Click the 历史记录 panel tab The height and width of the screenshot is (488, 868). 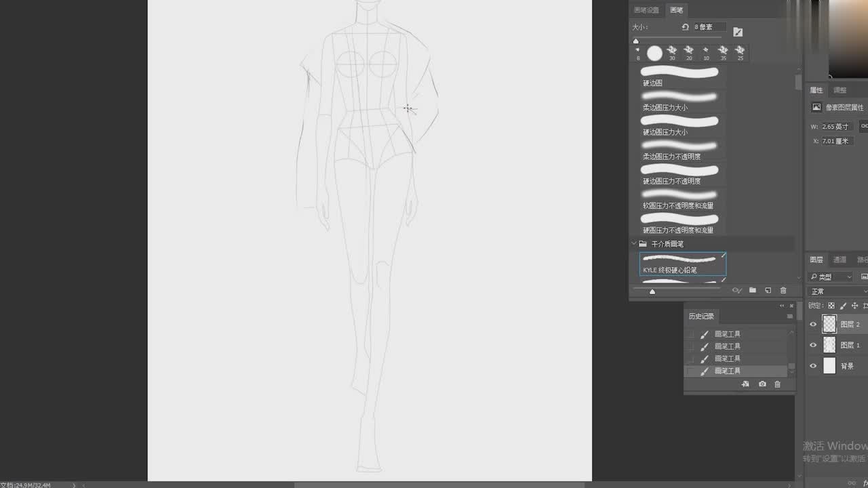click(701, 317)
